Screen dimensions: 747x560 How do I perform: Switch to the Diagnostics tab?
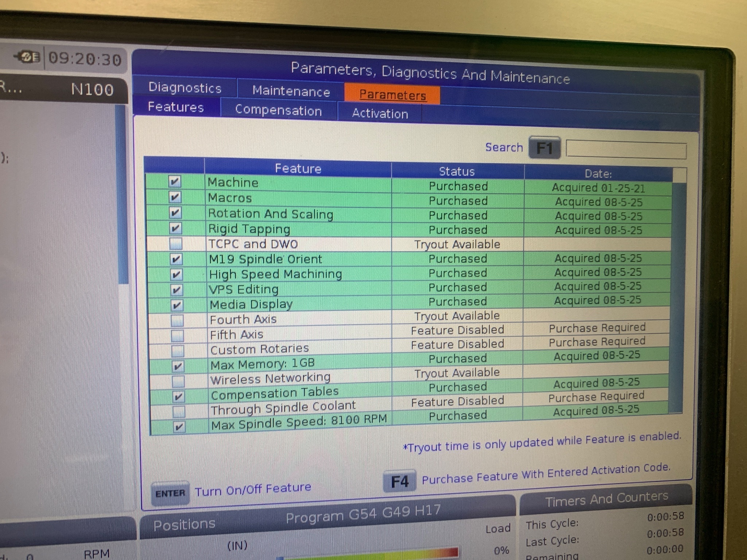click(185, 88)
